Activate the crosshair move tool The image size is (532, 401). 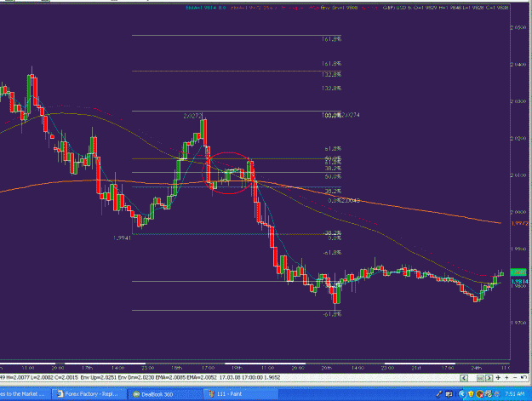[x=498, y=378]
